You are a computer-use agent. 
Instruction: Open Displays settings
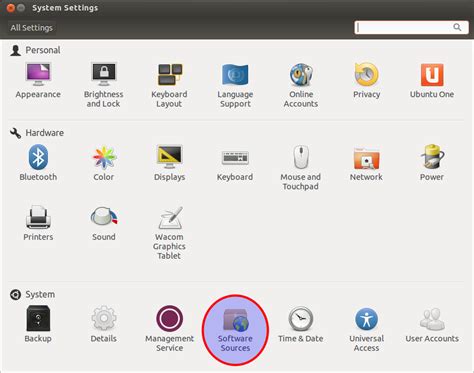click(169, 163)
